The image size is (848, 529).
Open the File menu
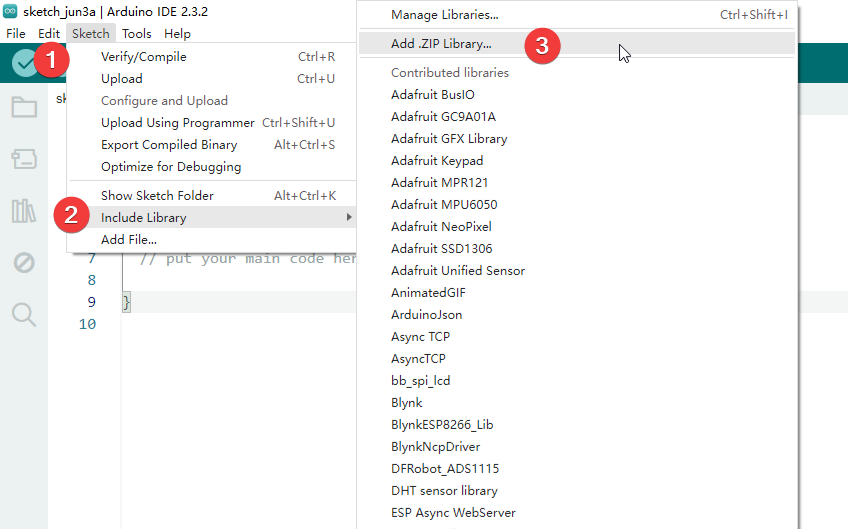(16, 34)
